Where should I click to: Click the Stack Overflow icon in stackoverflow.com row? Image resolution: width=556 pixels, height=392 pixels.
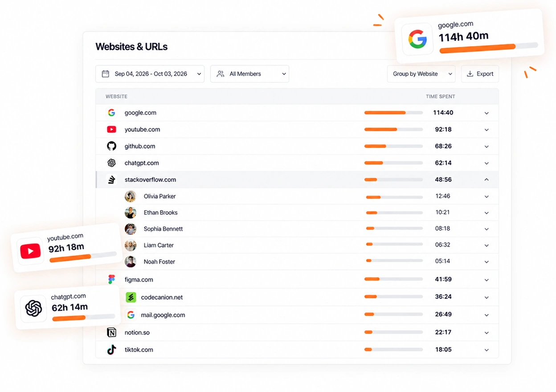tap(111, 180)
